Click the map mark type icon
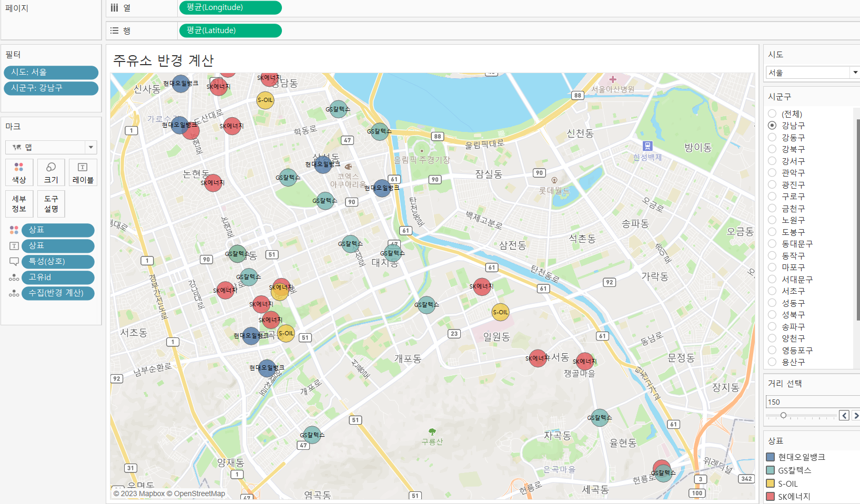 coord(17,147)
